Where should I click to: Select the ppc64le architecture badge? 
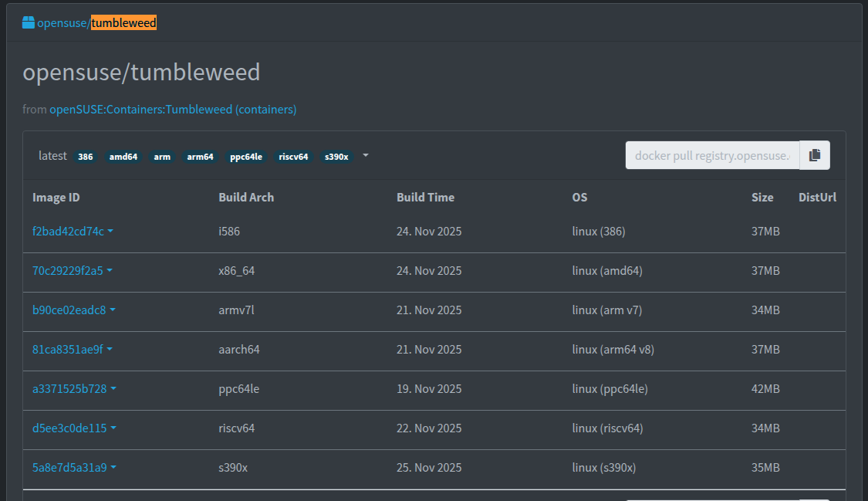[x=246, y=157]
